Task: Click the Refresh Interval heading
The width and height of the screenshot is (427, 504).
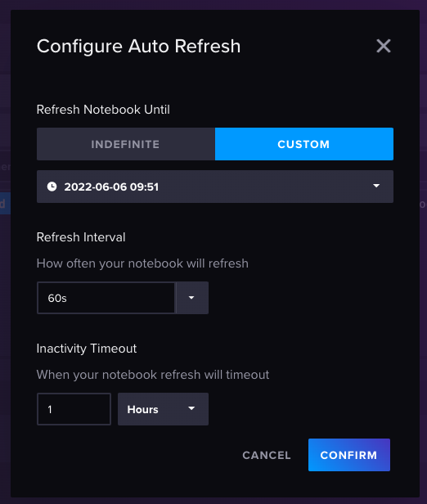Action: click(81, 237)
